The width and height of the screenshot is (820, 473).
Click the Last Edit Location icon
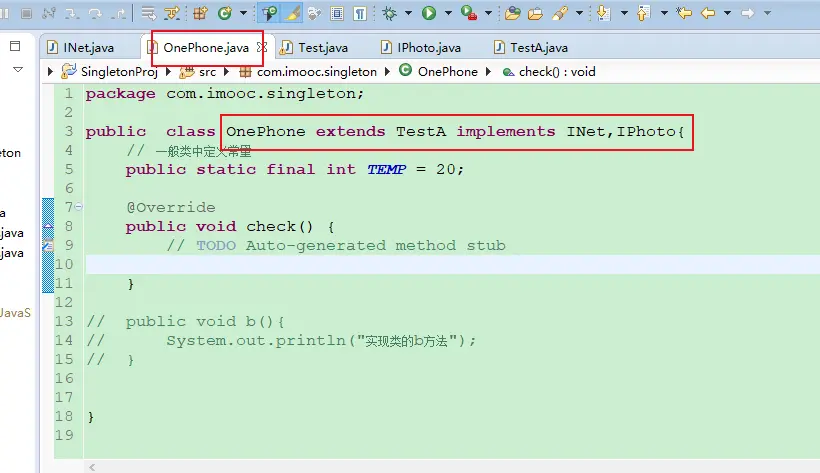(x=684, y=13)
